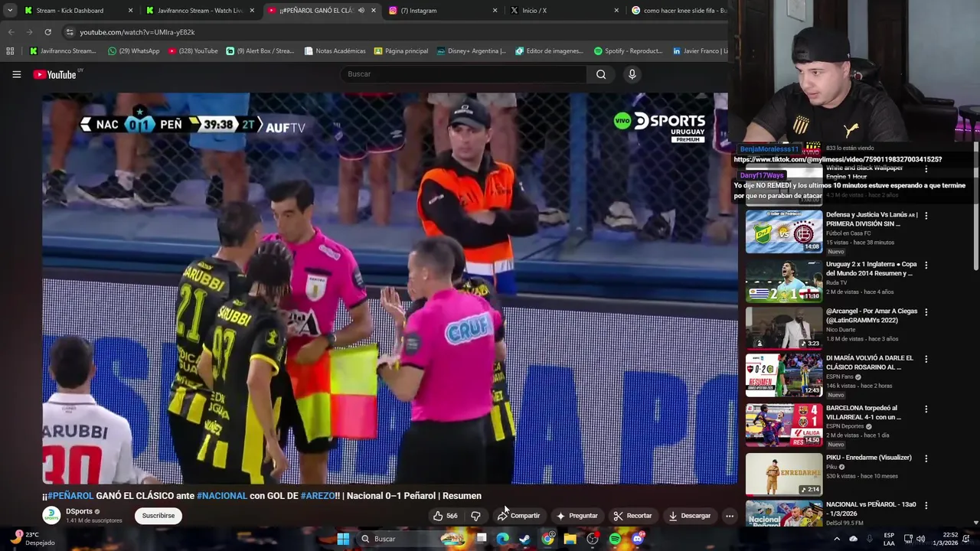
Task: Open Spotify - Reproductor bookmark
Action: 628,51
